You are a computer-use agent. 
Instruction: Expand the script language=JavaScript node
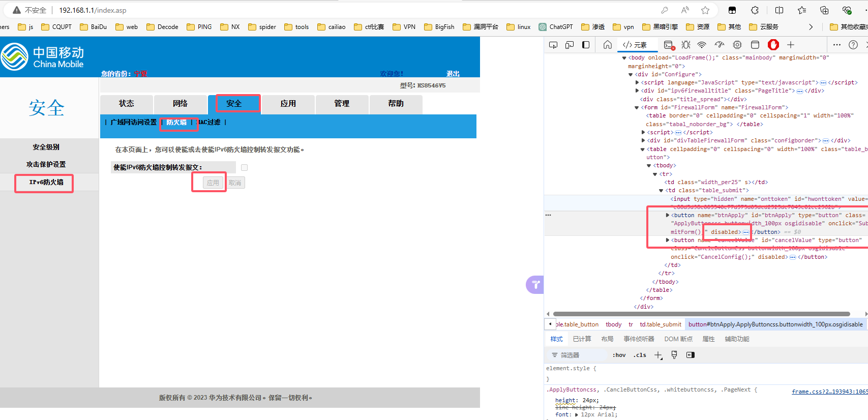pyautogui.click(x=637, y=82)
